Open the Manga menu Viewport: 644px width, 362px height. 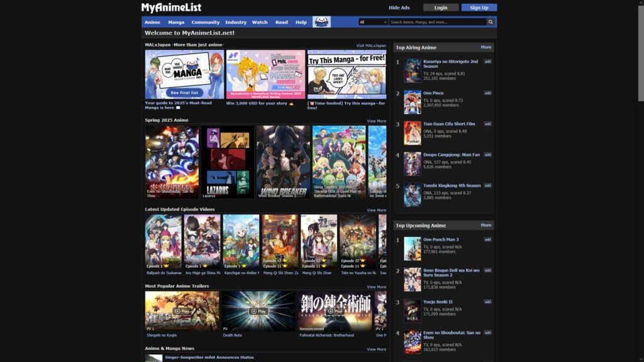tap(176, 22)
